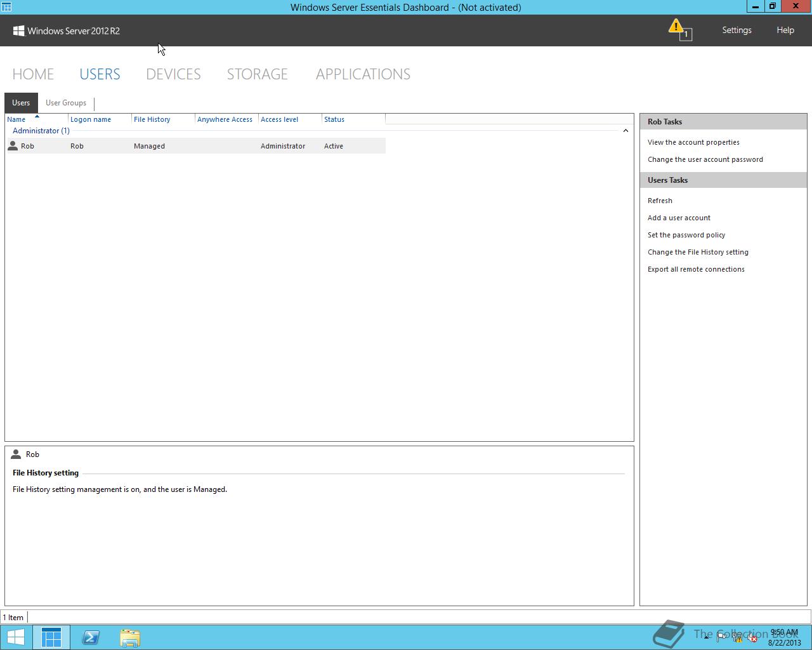Launch PowerShell from the taskbar
The width and height of the screenshot is (812, 650).
[91, 637]
